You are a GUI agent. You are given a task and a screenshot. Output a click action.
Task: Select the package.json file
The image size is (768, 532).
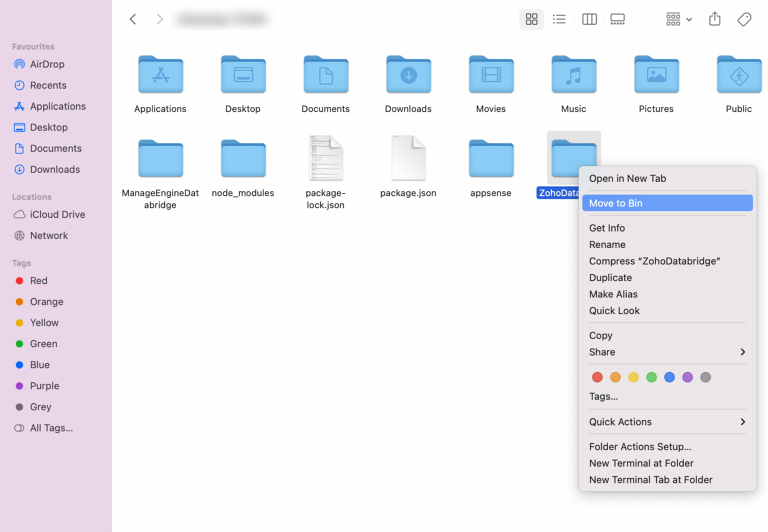pos(408,158)
